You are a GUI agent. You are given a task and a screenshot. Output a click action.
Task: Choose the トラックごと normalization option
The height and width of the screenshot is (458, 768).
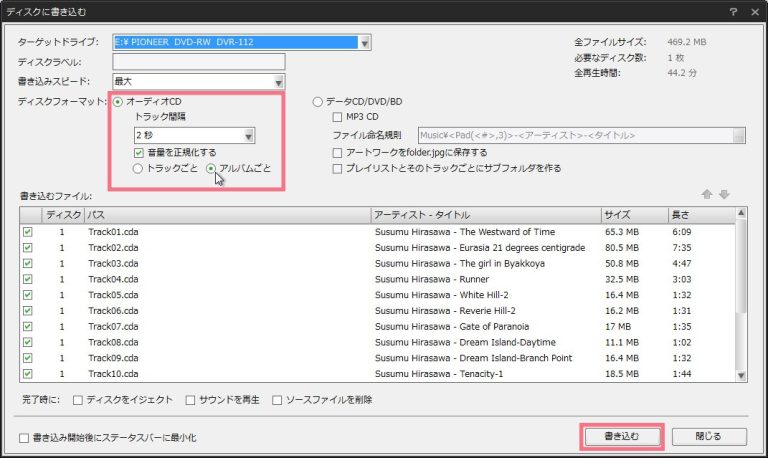coord(139,169)
